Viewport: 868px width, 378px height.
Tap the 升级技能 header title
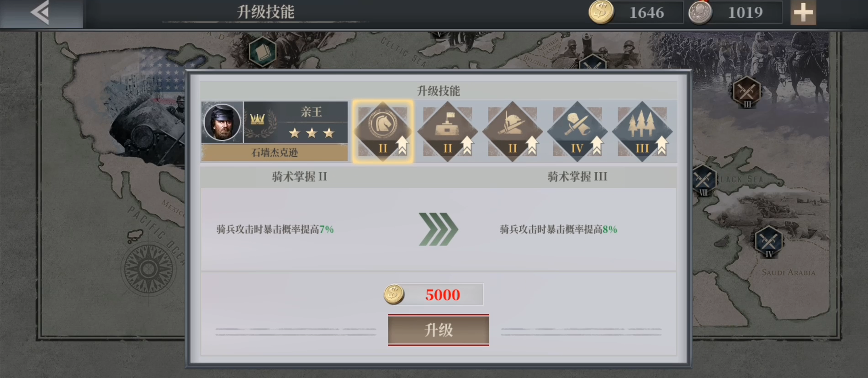click(x=265, y=12)
